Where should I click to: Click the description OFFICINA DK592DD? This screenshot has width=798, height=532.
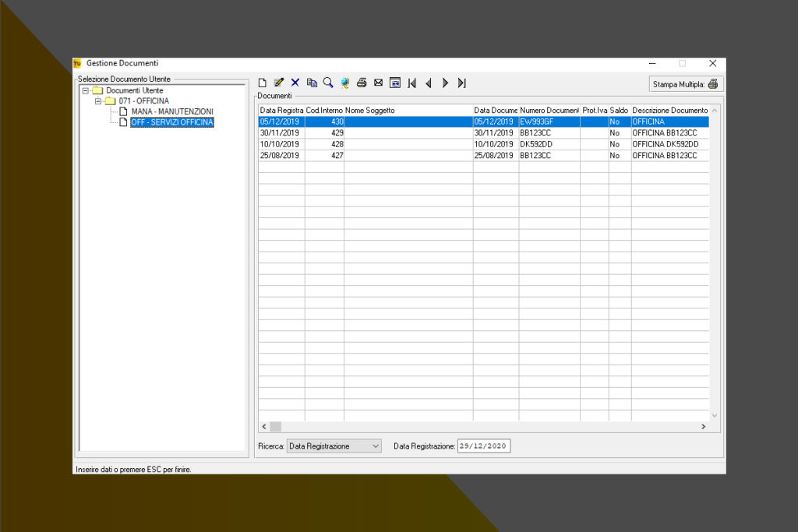pyautogui.click(x=666, y=144)
